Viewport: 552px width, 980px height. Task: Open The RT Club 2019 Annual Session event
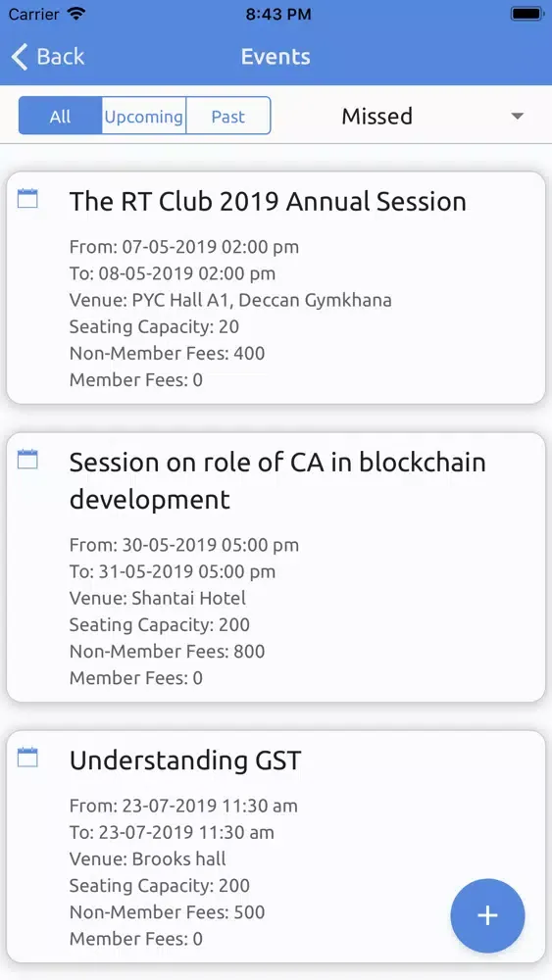click(x=268, y=202)
